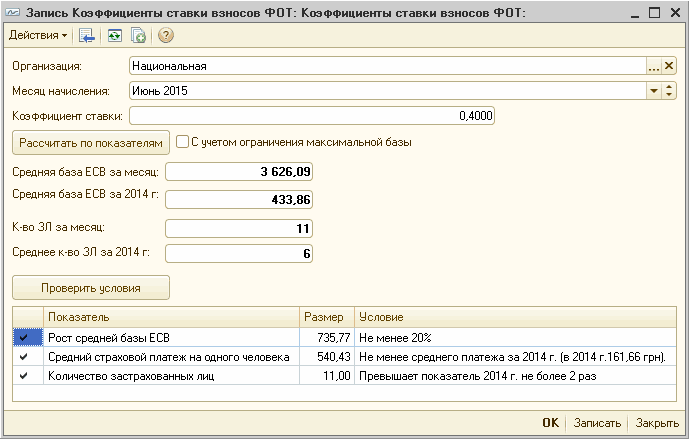689x439 pixels.
Task: Maximize the record window
Action: 654,13
